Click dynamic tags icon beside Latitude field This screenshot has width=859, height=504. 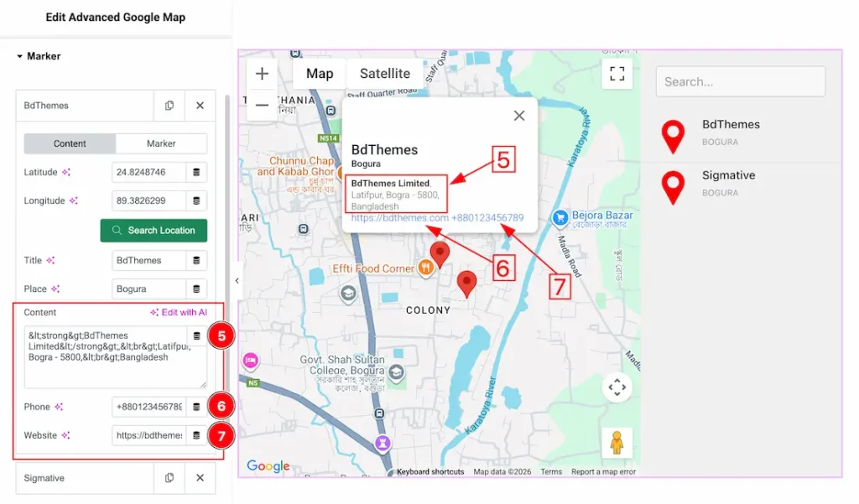196,172
